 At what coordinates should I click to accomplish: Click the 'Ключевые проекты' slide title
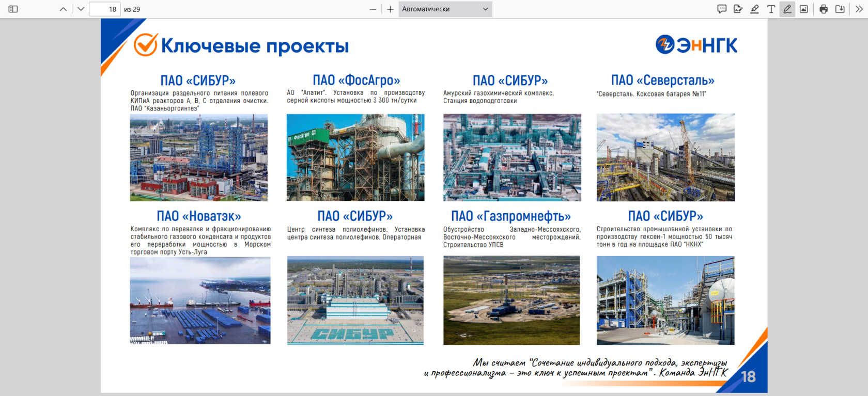pos(255,46)
